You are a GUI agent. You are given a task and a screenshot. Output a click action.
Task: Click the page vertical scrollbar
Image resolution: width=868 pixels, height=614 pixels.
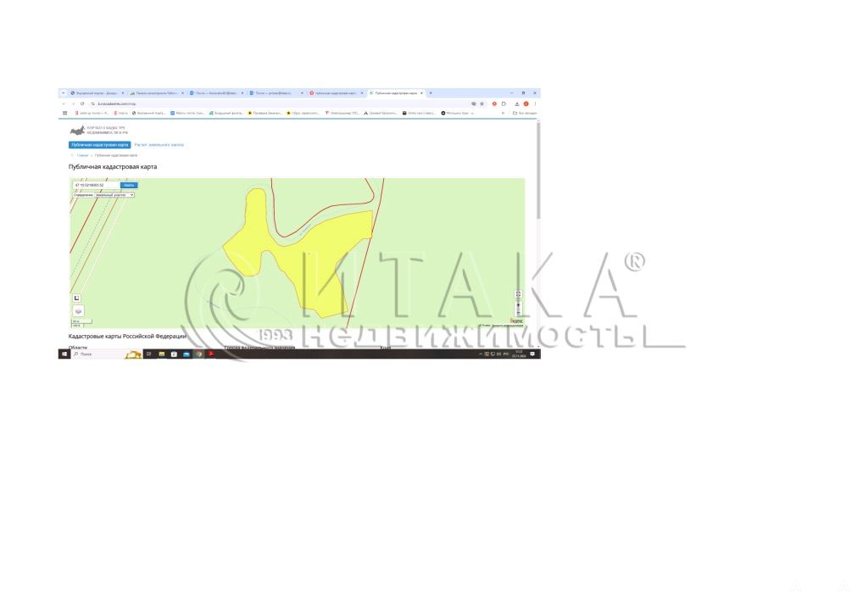538,170
